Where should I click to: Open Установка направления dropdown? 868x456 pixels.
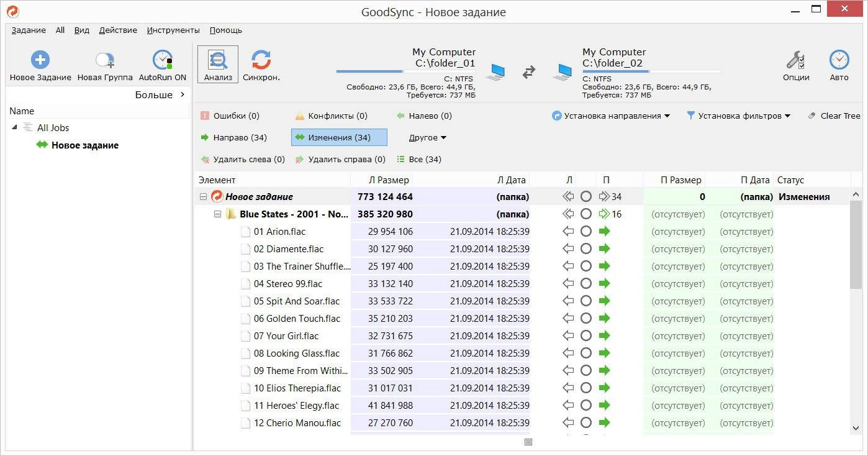coord(611,116)
